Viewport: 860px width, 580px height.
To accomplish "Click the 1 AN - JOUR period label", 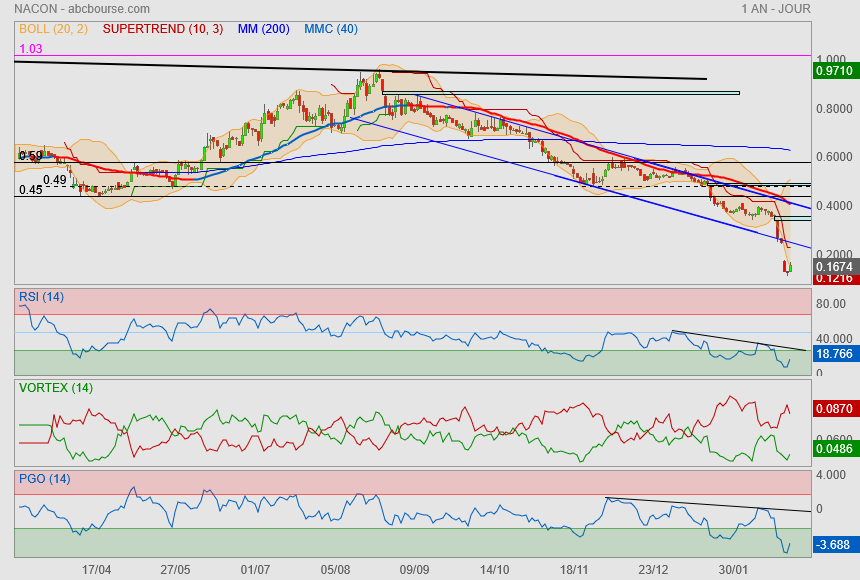I will click(x=776, y=9).
